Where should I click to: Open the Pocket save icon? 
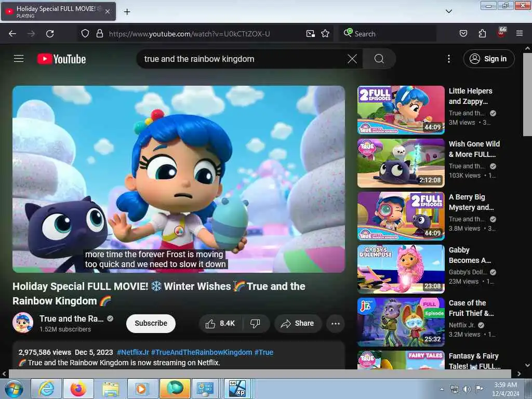tap(463, 33)
